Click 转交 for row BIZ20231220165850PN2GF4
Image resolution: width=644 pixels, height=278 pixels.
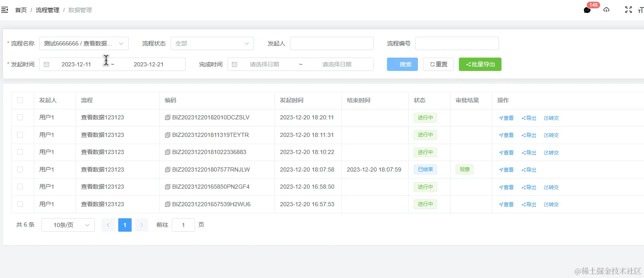[x=552, y=187]
